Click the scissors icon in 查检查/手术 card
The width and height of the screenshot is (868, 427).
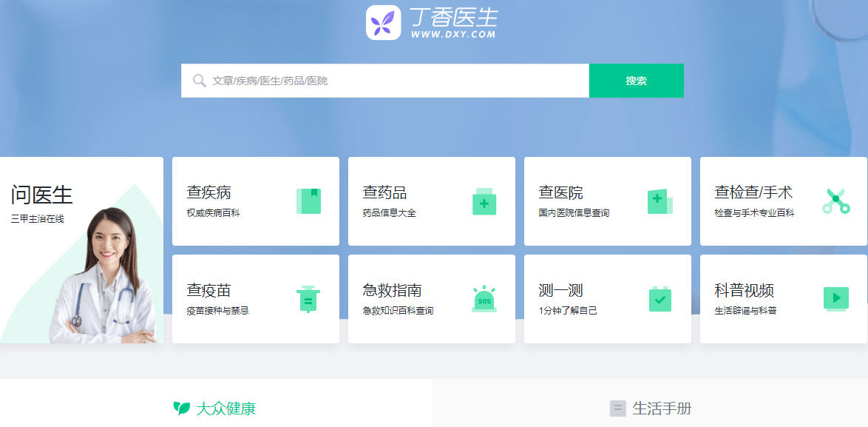(x=835, y=201)
